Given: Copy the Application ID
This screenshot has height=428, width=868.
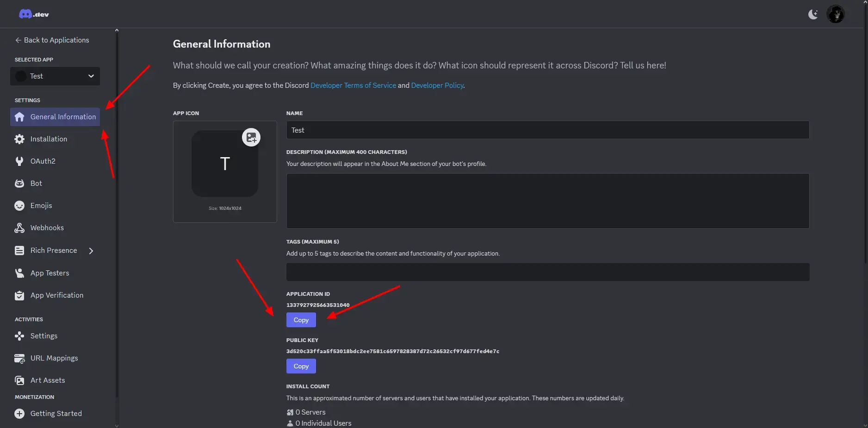Looking at the screenshot, I should 301,320.
